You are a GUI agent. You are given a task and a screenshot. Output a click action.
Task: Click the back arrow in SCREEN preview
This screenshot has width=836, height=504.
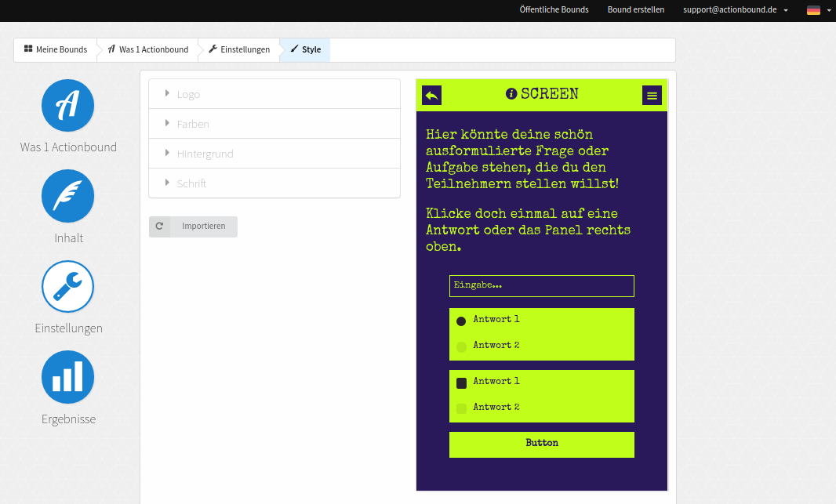(x=432, y=96)
